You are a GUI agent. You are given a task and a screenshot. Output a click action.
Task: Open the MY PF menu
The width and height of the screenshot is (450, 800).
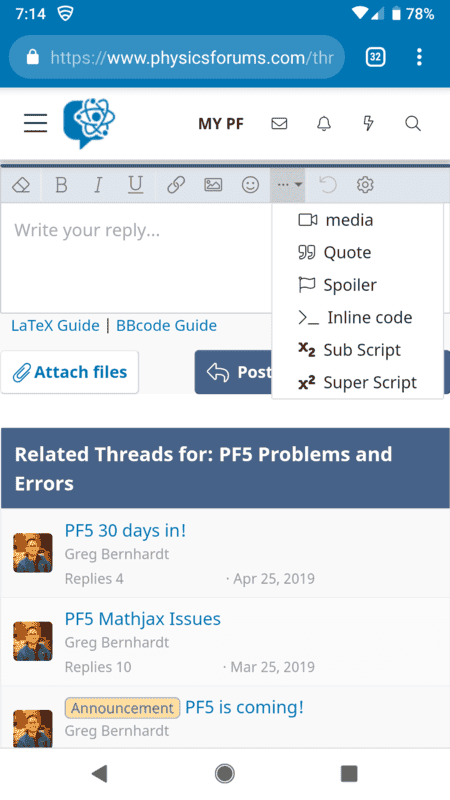pyautogui.click(x=221, y=123)
